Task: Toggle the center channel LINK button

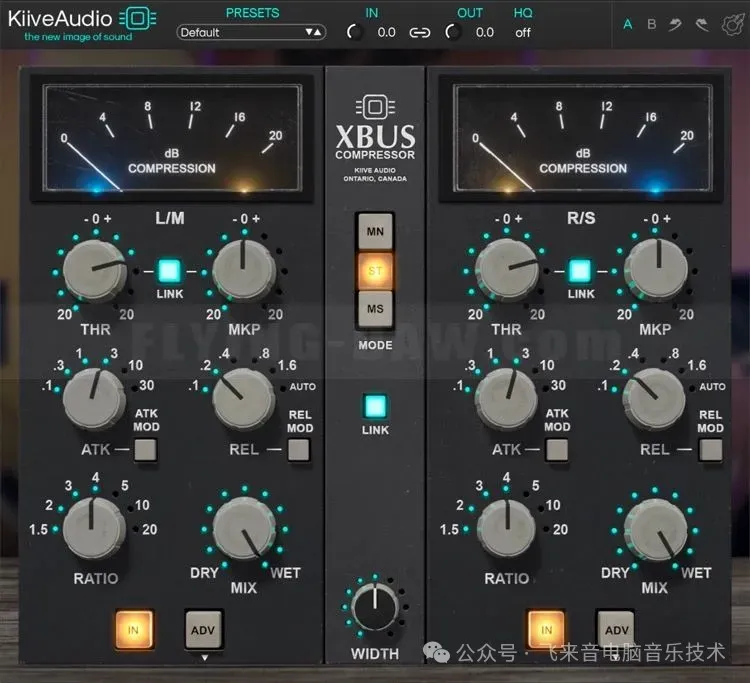Action: (375, 407)
